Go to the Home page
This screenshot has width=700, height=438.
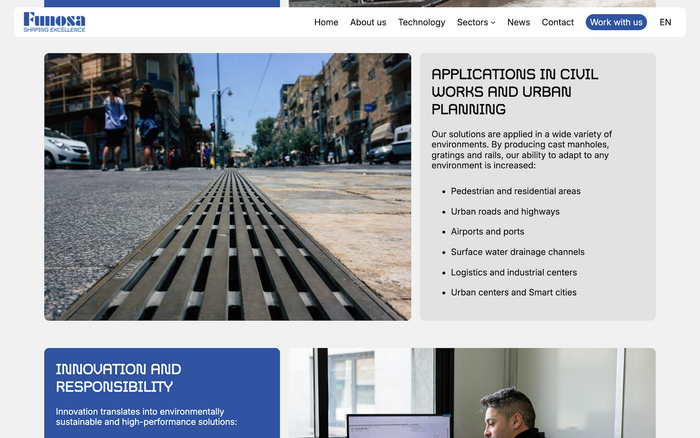[326, 22]
